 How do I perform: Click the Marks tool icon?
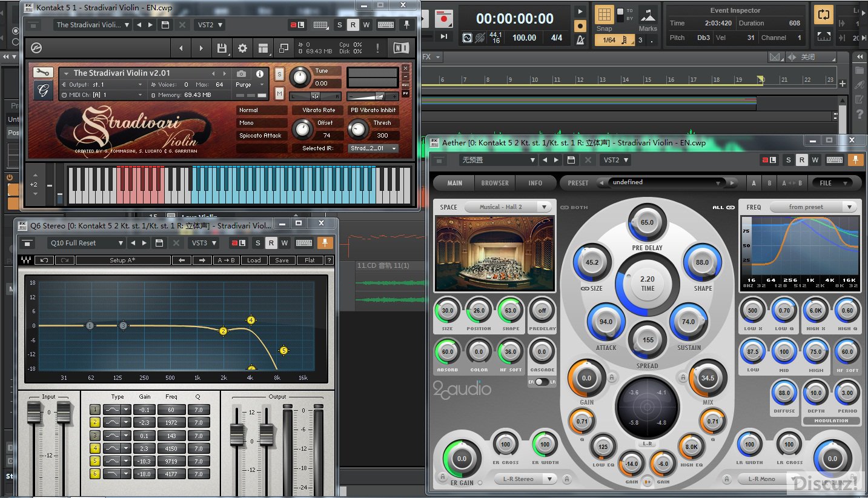(648, 16)
